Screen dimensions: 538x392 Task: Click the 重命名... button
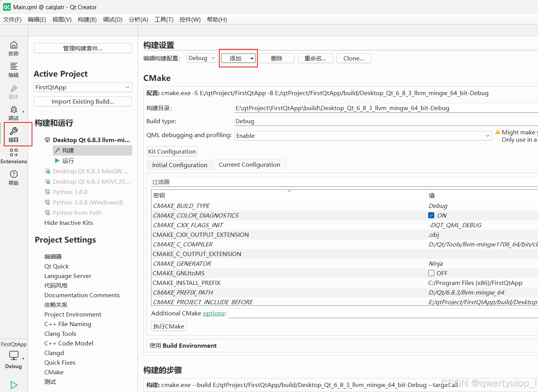[x=315, y=58]
